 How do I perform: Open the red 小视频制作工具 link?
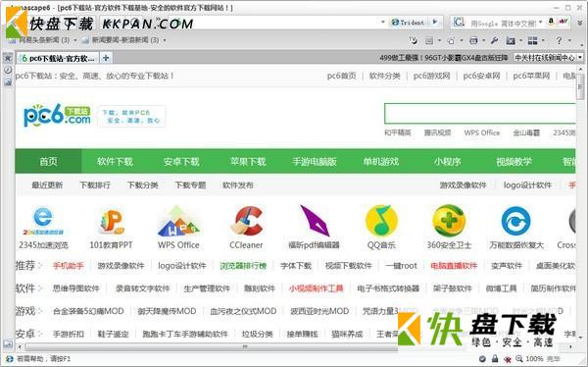[317, 288]
